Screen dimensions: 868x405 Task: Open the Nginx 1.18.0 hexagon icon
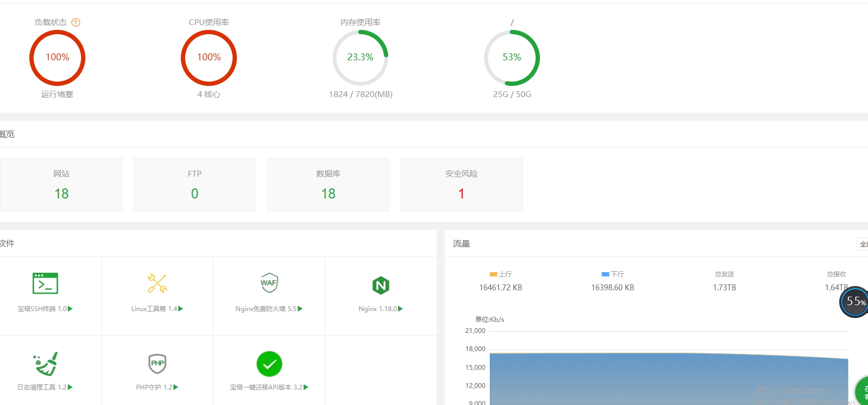tap(381, 285)
